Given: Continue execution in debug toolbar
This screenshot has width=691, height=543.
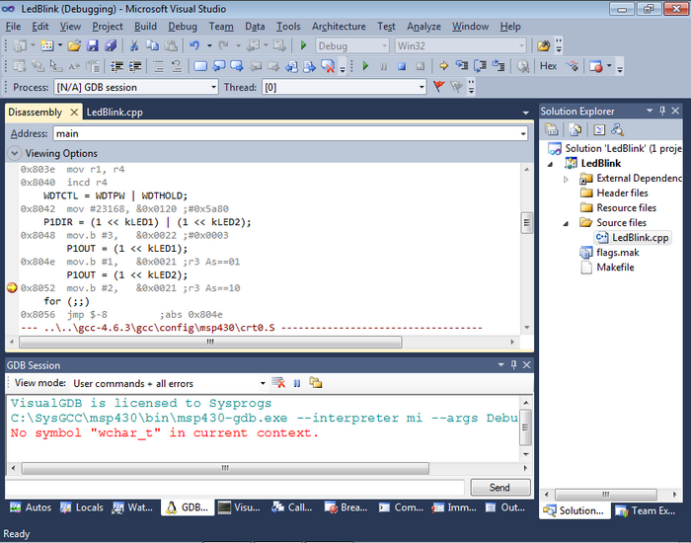Looking at the screenshot, I should point(365,66).
